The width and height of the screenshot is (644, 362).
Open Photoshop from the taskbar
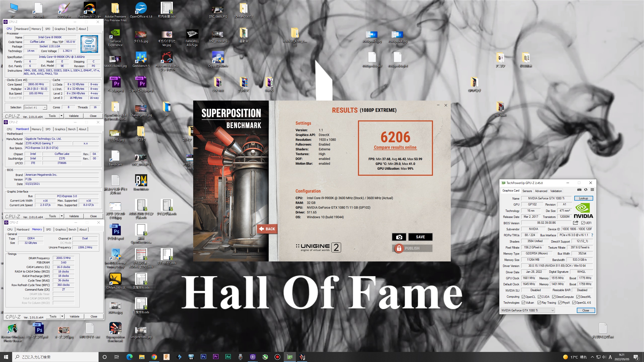click(203, 357)
